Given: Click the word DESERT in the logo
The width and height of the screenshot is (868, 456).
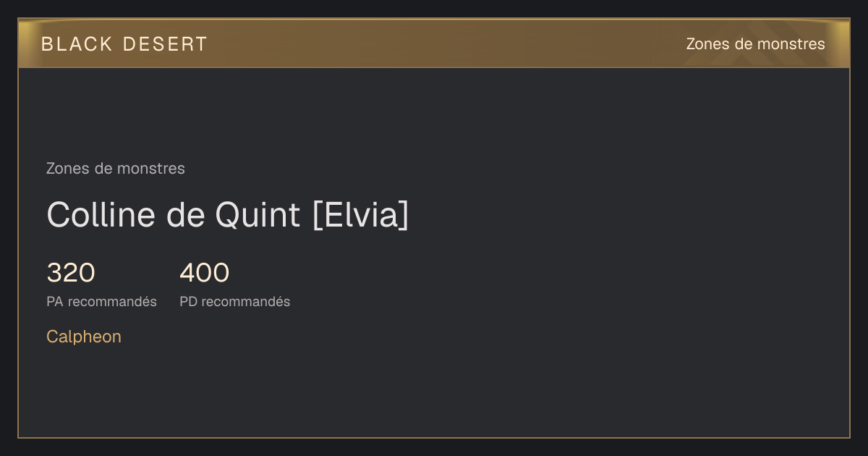Looking at the screenshot, I should click(x=165, y=44).
